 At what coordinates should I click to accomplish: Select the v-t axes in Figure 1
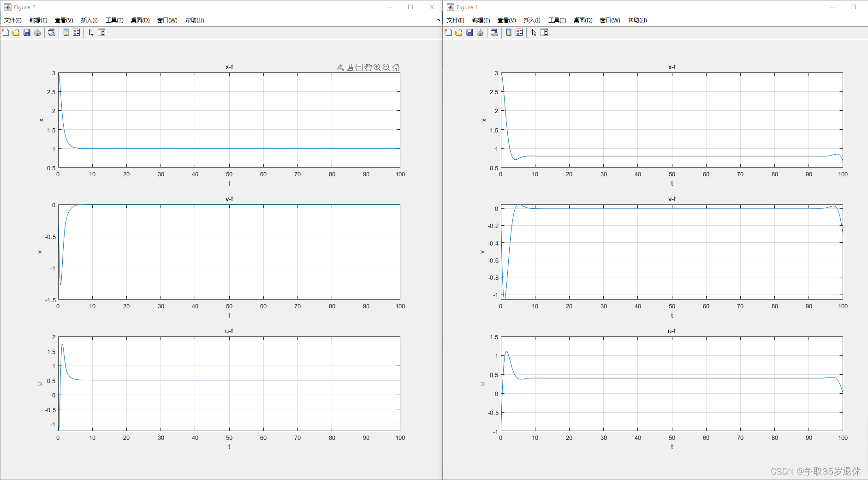tap(672, 252)
